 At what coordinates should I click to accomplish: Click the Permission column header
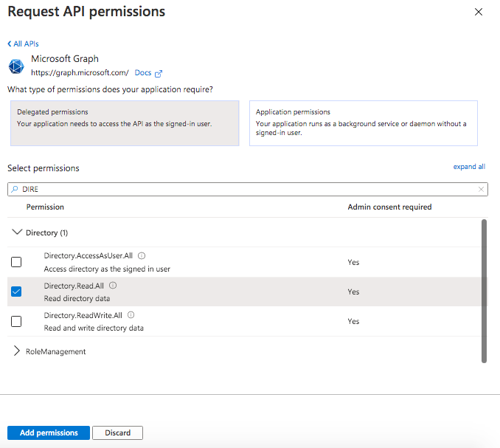tap(45, 207)
